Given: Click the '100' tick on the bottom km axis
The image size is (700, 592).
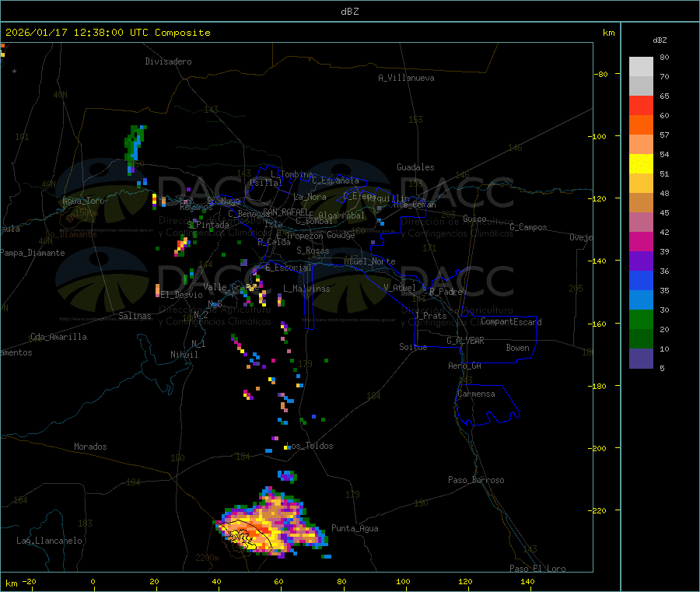Looking at the screenshot, I should [403, 581].
